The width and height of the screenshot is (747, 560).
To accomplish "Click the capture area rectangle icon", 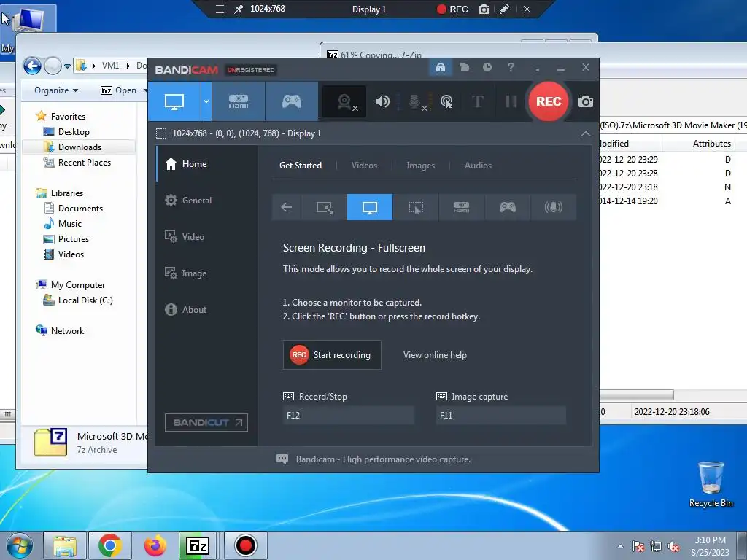I will pyautogui.click(x=161, y=133).
